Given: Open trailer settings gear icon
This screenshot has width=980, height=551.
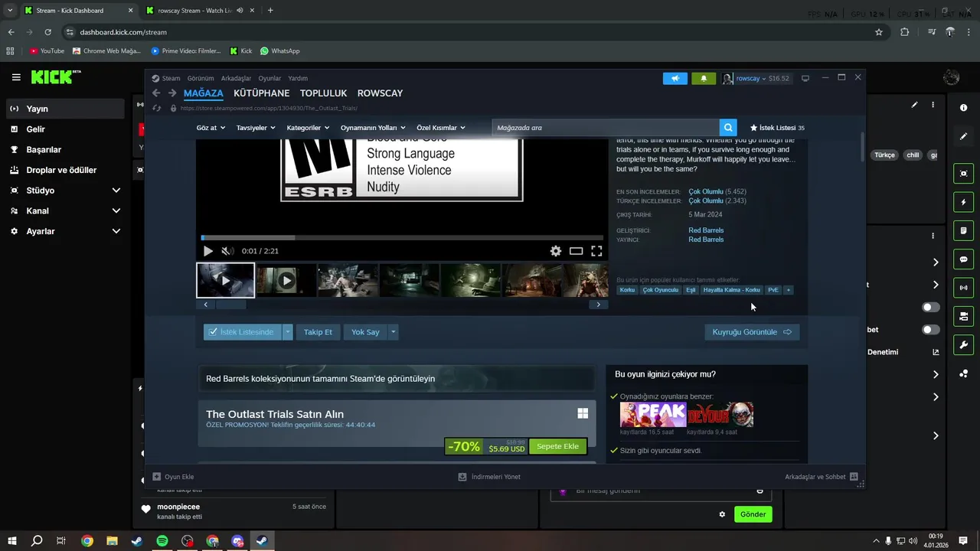Looking at the screenshot, I should [x=556, y=251].
